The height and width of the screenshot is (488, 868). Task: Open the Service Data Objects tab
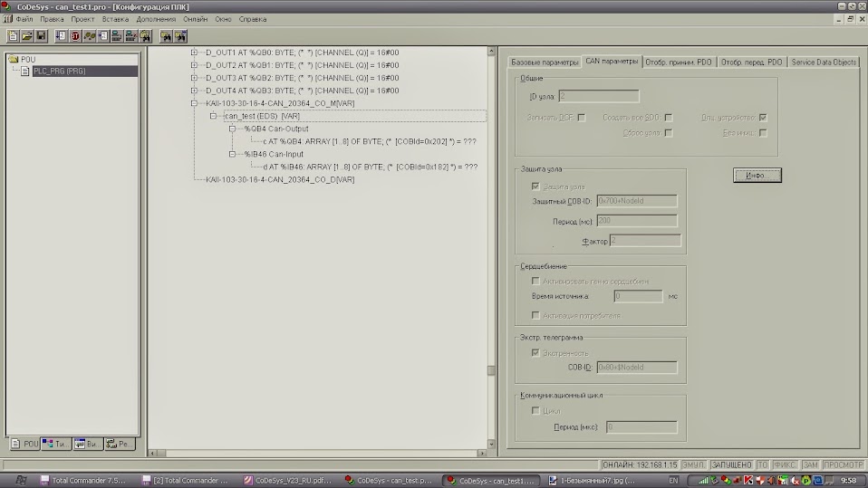pos(824,62)
